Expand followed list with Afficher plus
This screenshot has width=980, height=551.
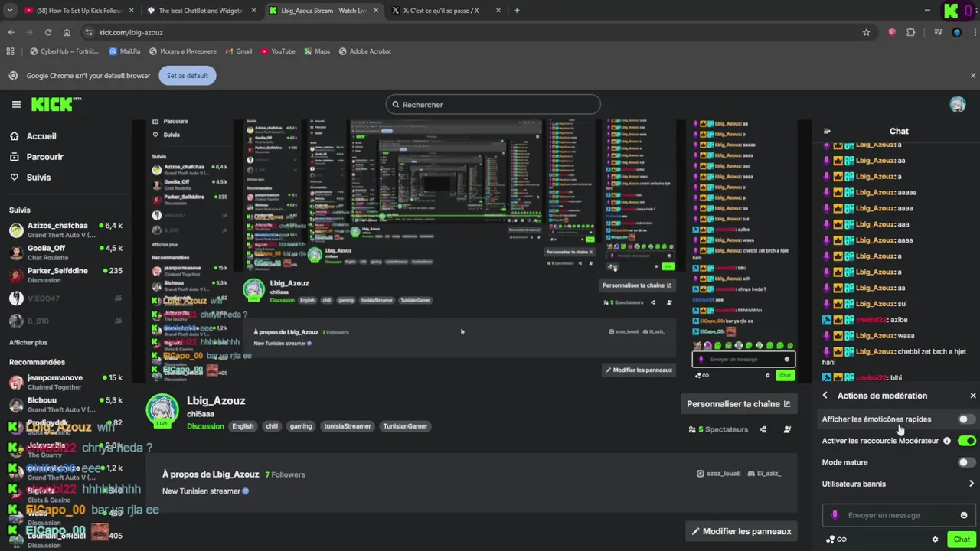28,343
